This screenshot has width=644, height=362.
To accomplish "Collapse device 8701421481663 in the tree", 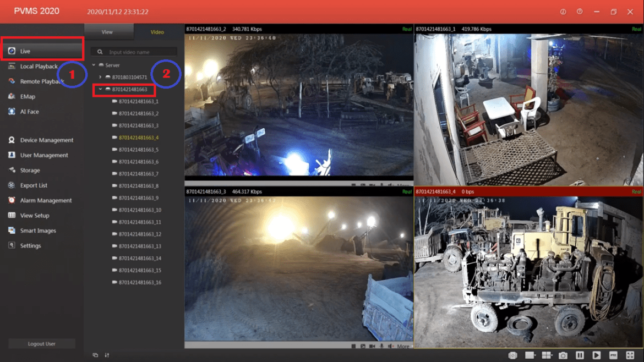I will point(100,89).
